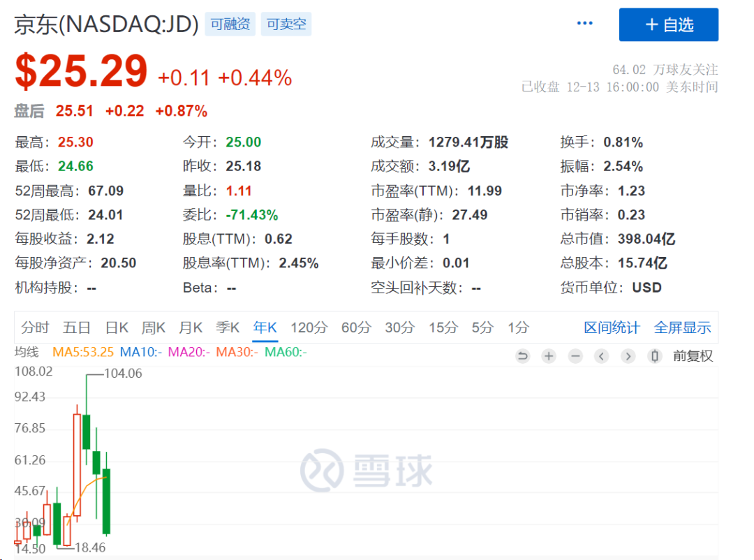Click the chart reset/undo arrow icon
The height and width of the screenshot is (560, 754).
(x=523, y=356)
